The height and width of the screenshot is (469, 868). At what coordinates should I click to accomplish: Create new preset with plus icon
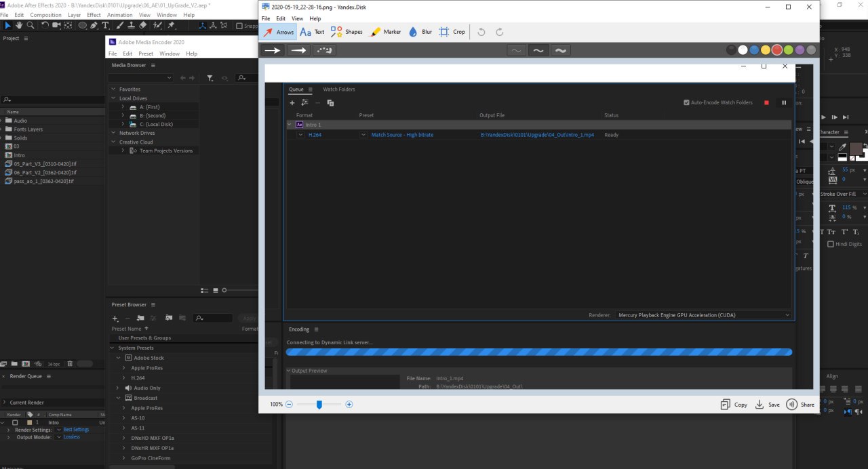tap(115, 318)
